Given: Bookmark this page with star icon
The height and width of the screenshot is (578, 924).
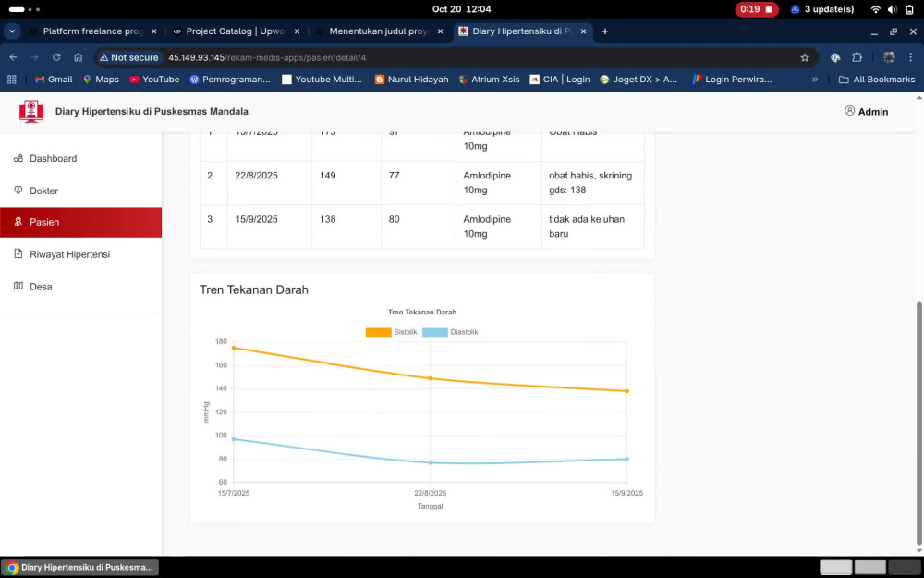Looking at the screenshot, I should tap(805, 57).
